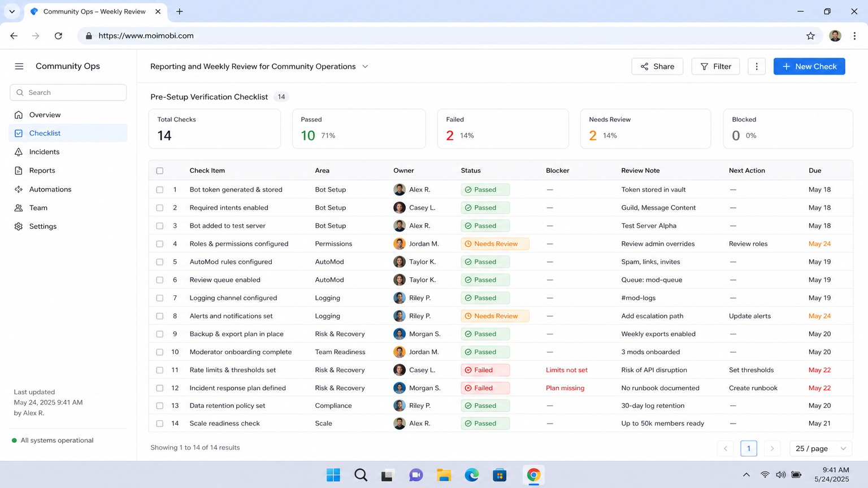Viewport: 868px width, 488px height.
Task: Click the site info lock icon
Action: (x=89, y=36)
